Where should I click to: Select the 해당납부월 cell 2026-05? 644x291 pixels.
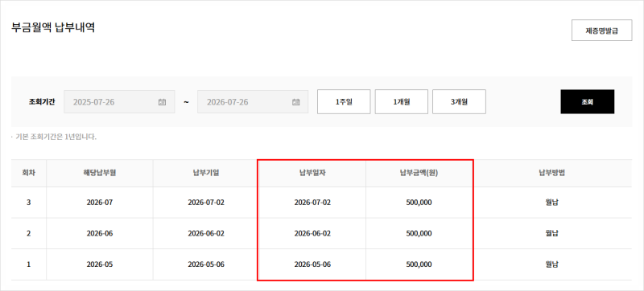(100, 264)
